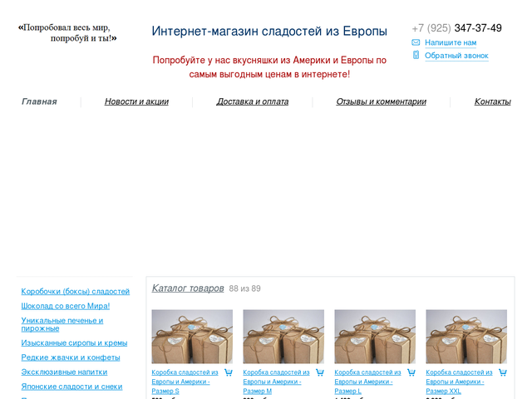Open category Эксклюзивные напитки
This screenshot has width=532, height=399.
[64, 372]
